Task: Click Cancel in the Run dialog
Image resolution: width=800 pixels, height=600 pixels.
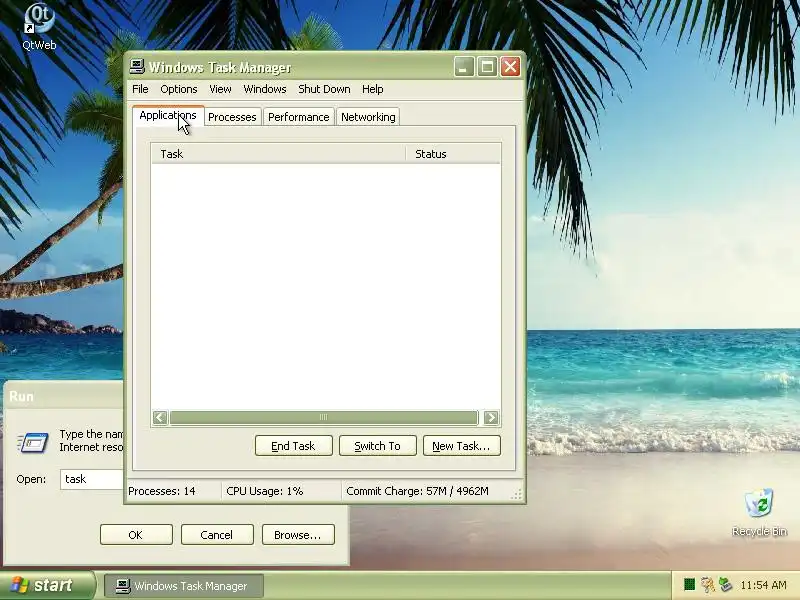Action: click(x=217, y=535)
